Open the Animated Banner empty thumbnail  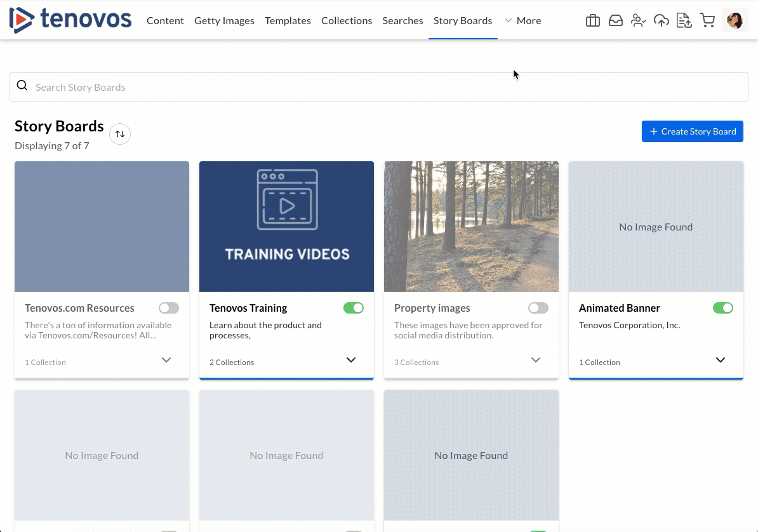click(656, 227)
